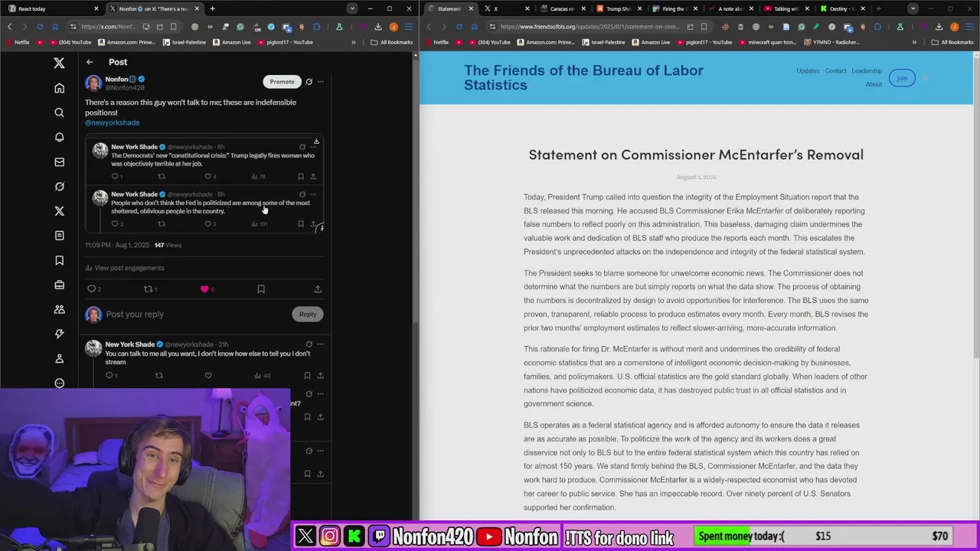The image size is (980, 551).
Task: Like the 'You can talk to me' reply
Action: (x=208, y=376)
